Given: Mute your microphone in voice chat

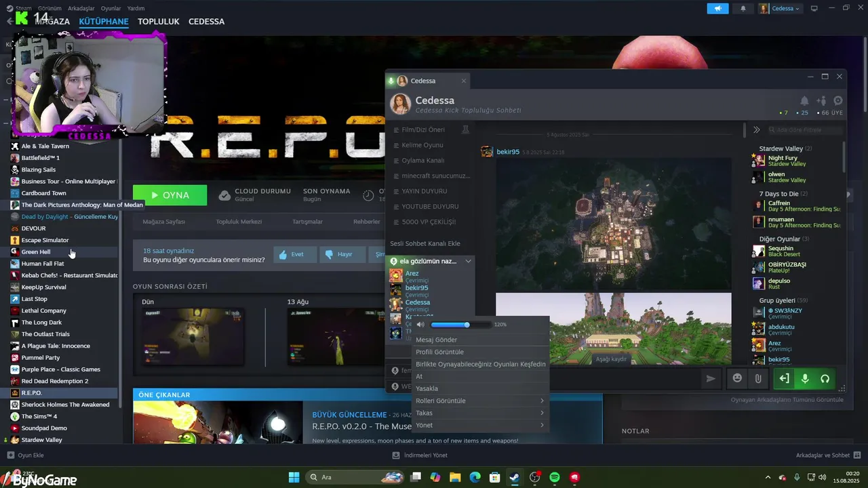Looking at the screenshot, I should (x=805, y=378).
